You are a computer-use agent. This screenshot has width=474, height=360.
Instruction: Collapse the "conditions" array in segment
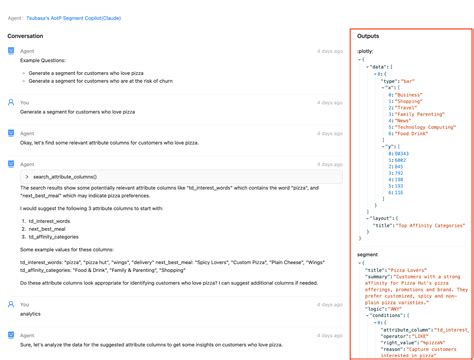368,315
